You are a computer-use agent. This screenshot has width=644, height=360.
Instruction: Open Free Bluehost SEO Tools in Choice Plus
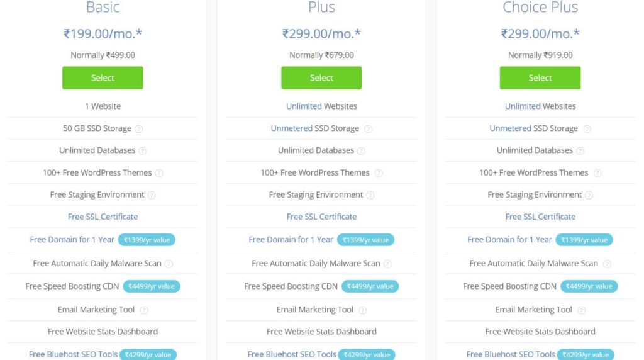point(511,354)
